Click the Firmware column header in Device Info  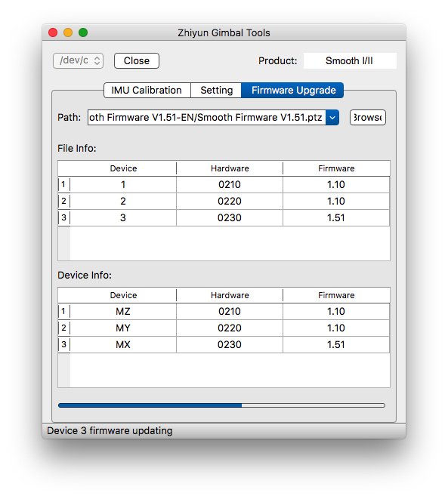tap(336, 295)
